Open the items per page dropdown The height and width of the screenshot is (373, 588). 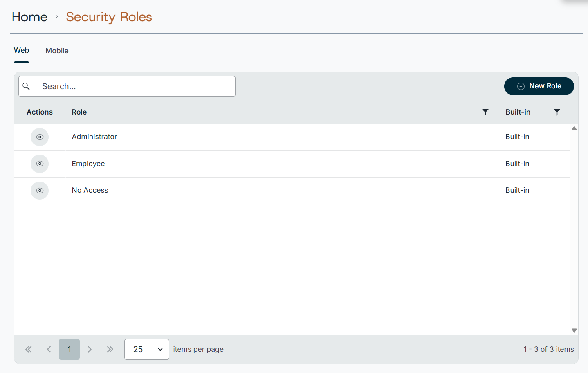point(147,349)
